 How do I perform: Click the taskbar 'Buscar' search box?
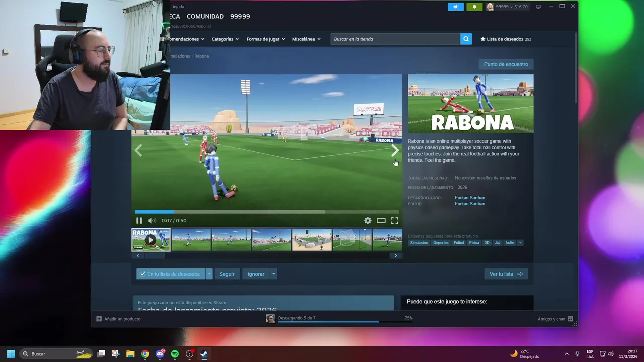tap(56, 354)
